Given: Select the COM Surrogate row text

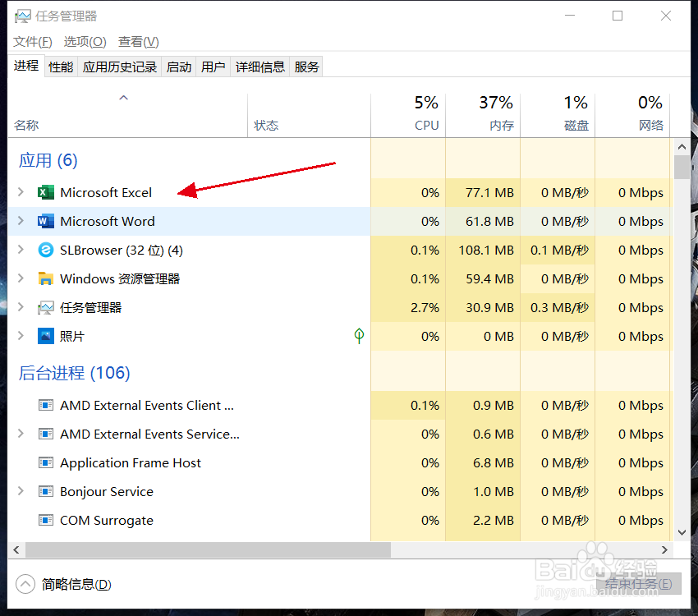Looking at the screenshot, I should coord(107,520).
